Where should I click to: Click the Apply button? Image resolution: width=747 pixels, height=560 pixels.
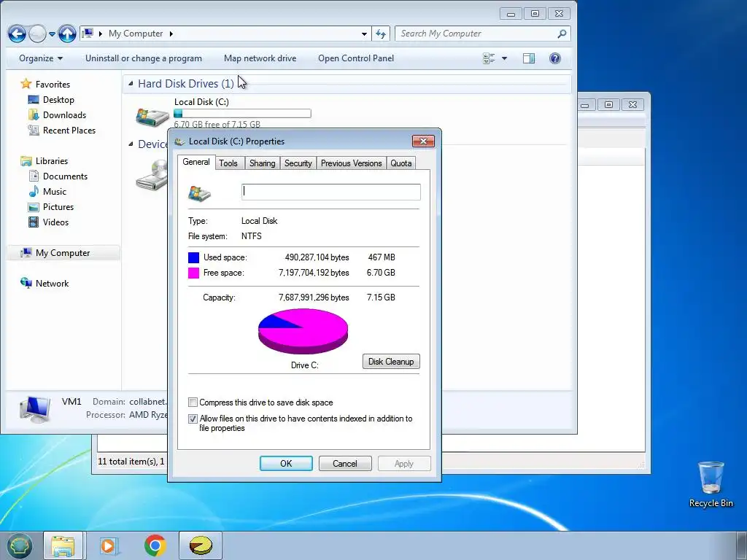click(404, 463)
